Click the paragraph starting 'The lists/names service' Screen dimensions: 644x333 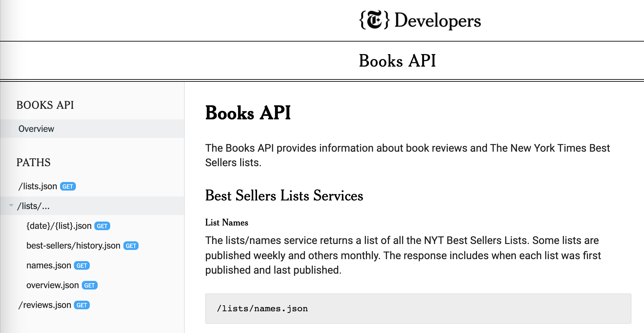pyautogui.click(x=403, y=255)
